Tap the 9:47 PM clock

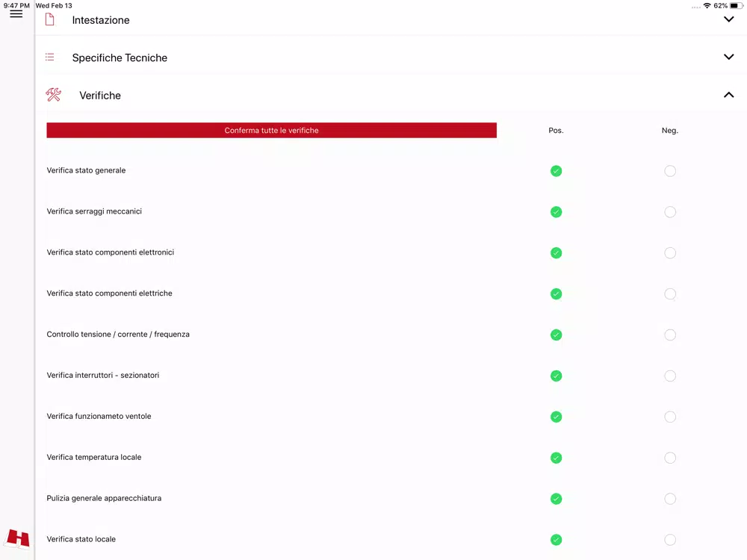coord(16,5)
